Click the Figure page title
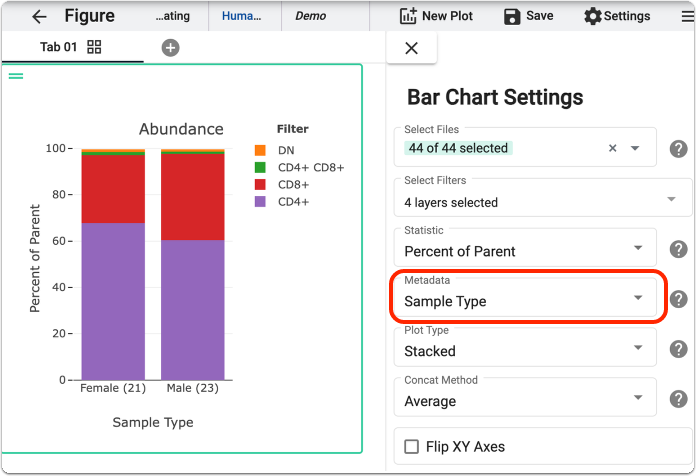Viewport: 696px width, 476px height. click(89, 16)
